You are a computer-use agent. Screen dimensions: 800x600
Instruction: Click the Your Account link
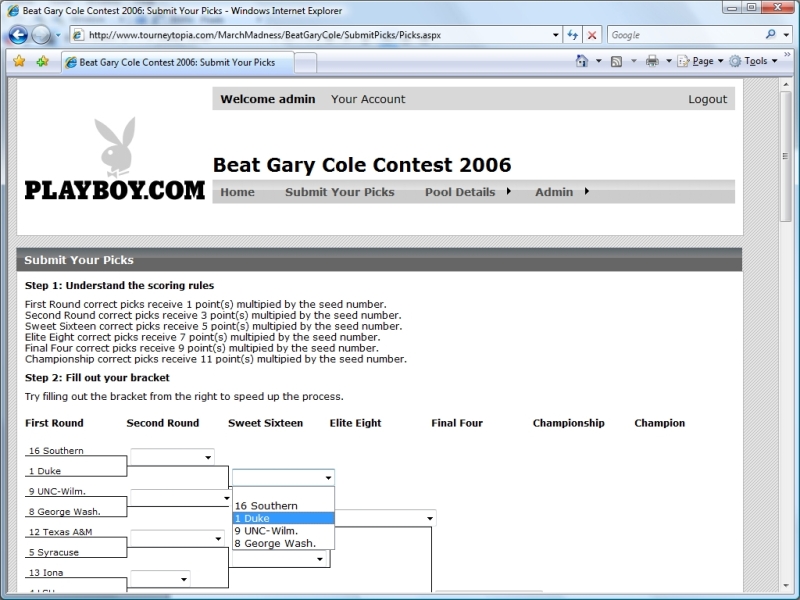point(368,99)
